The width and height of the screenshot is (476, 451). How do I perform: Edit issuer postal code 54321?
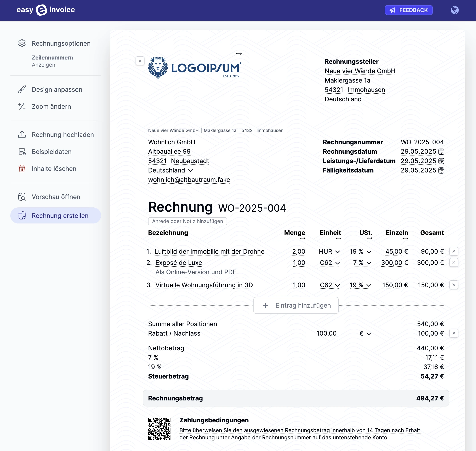tap(334, 90)
